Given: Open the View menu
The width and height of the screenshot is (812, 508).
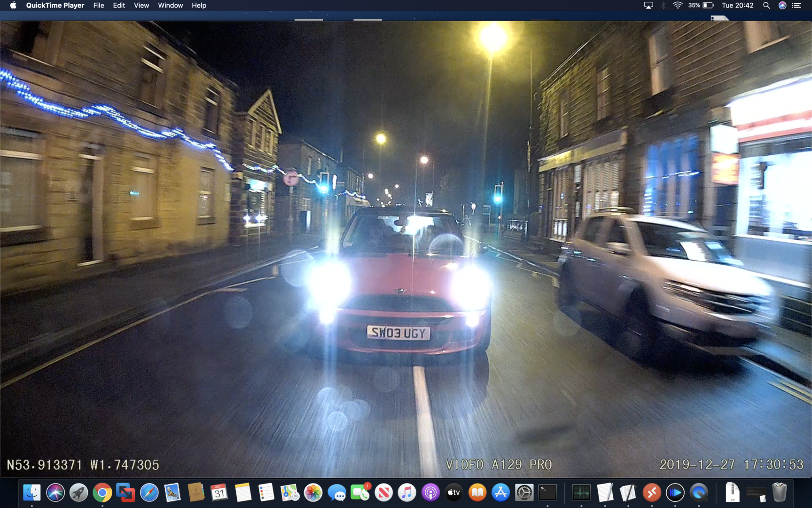Looking at the screenshot, I should point(141,5).
